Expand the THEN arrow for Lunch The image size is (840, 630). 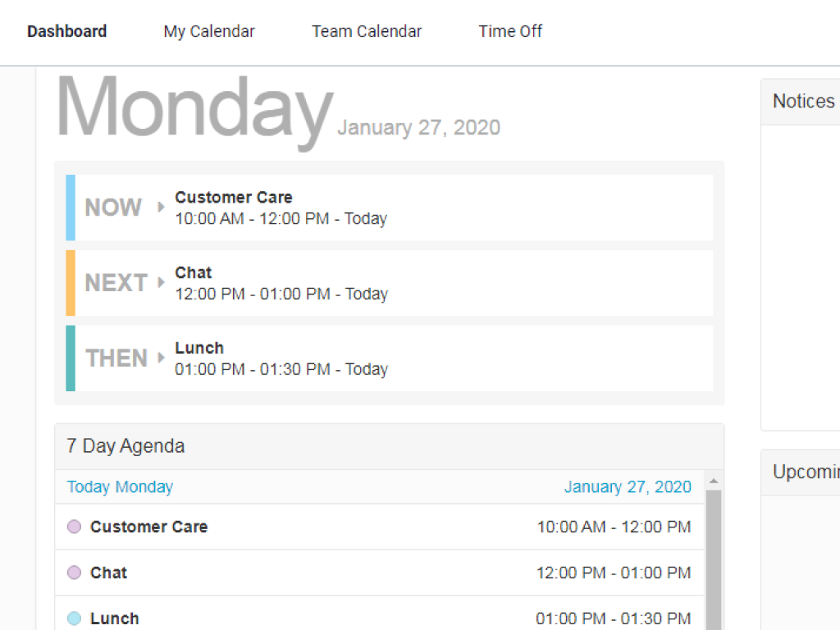tap(161, 358)
